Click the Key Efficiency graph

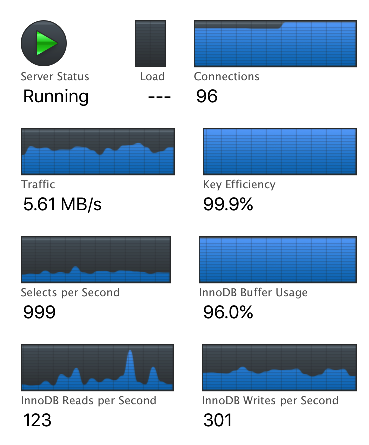280,151
